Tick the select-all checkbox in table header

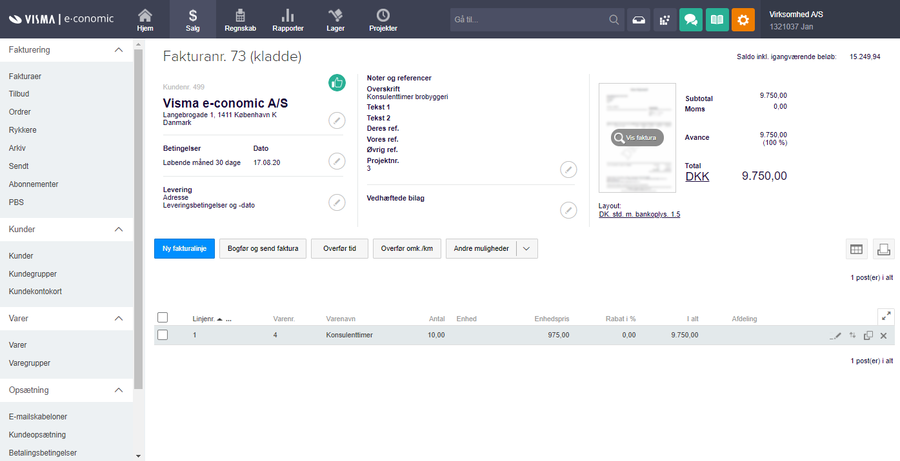tap(162, 318)
